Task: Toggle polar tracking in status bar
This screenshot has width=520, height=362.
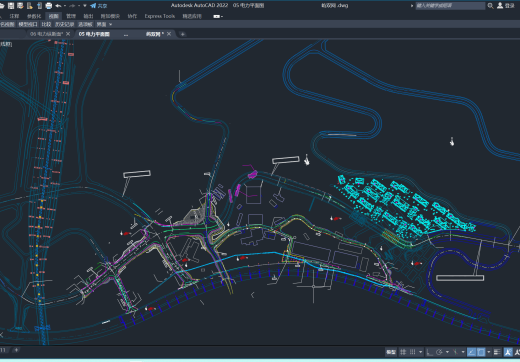Action: [439, 352]
